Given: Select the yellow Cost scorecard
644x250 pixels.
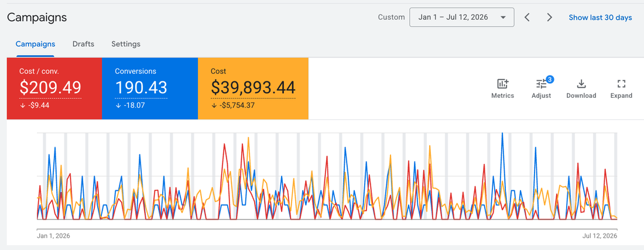Looking at the screenshot, I should click(x=253, y=88).
